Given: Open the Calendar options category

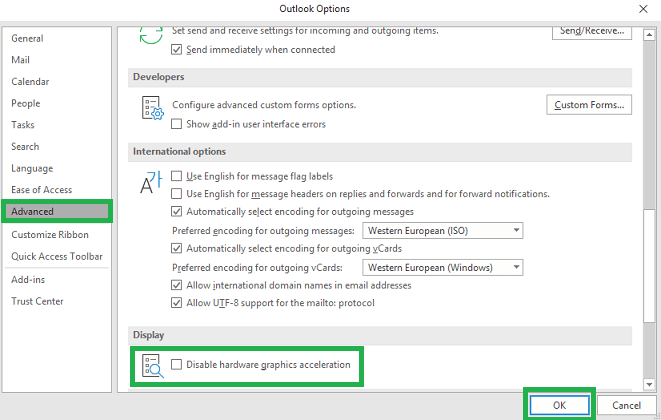Looking at the screenshot, I should pos(57,82).
